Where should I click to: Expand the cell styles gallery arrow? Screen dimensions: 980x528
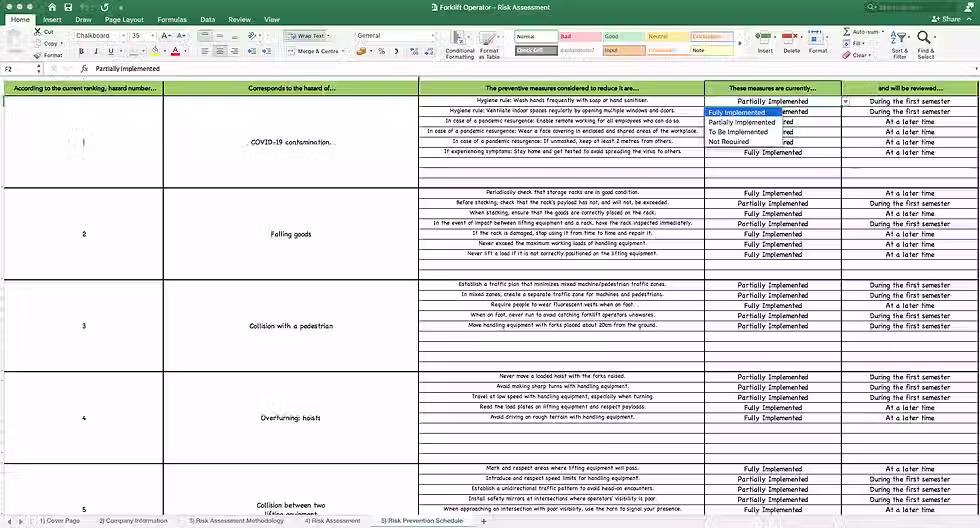(x=740, y=44)
